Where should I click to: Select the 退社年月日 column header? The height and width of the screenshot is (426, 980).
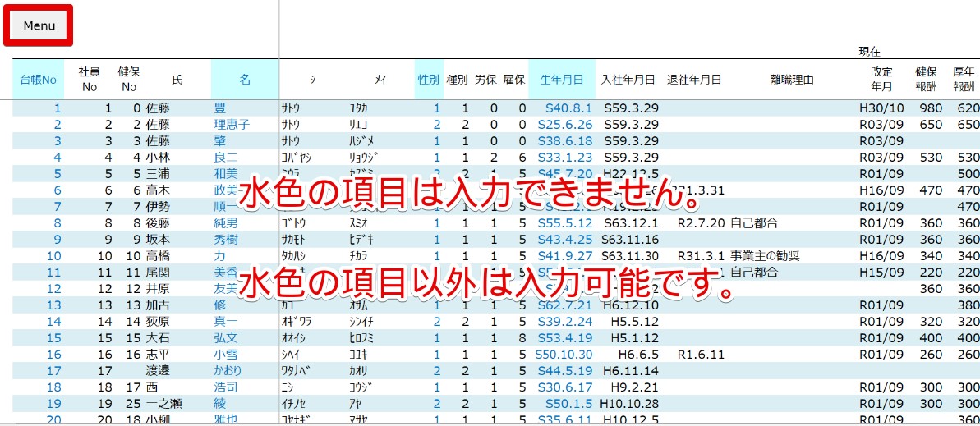(x=694, y=80)
